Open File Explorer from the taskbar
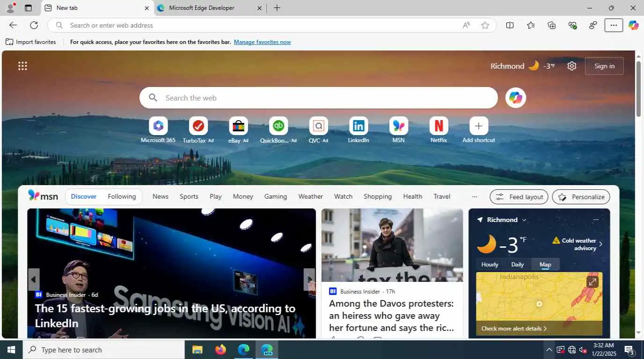 pyautogui.click(x=197, y=350)
